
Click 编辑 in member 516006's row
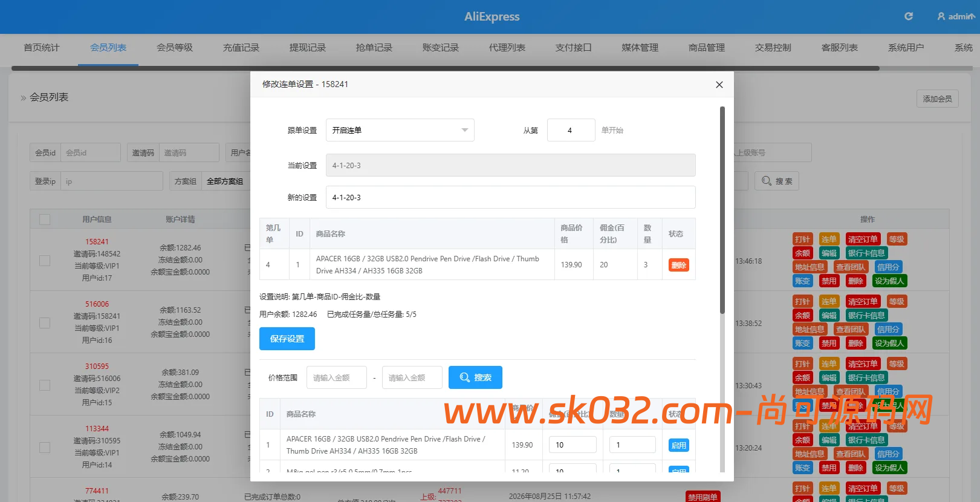click(829, 315)
